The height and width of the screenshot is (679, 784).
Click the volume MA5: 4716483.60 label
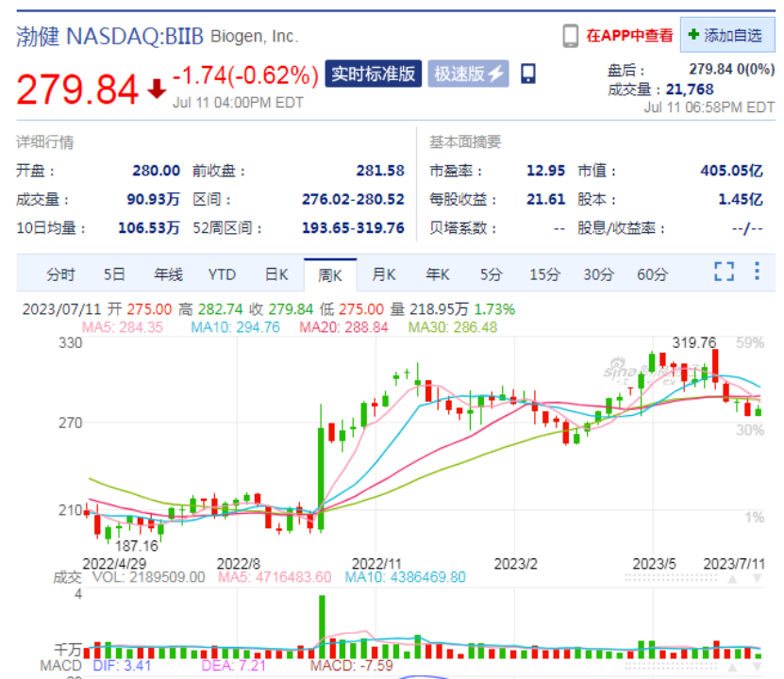[x=275, y=577]
